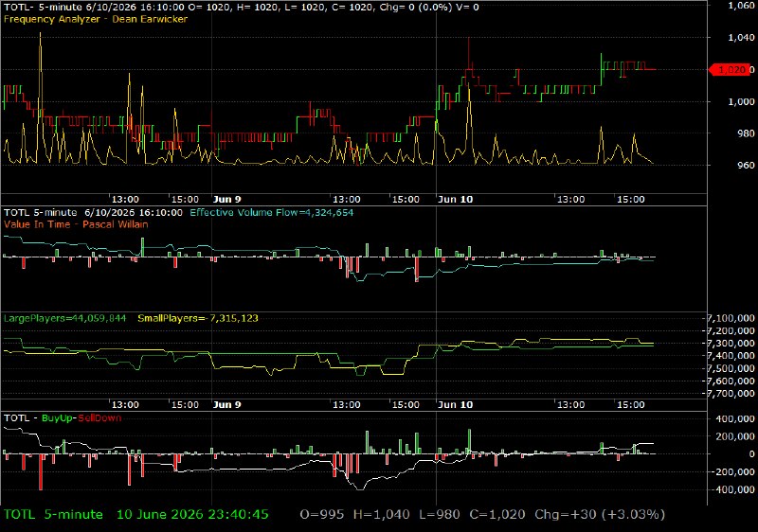The height and width of the screenshot is (532, 758).
Task: Click '10 June 2026 23:40:45' status timestamp
Action: coord(192,515)
